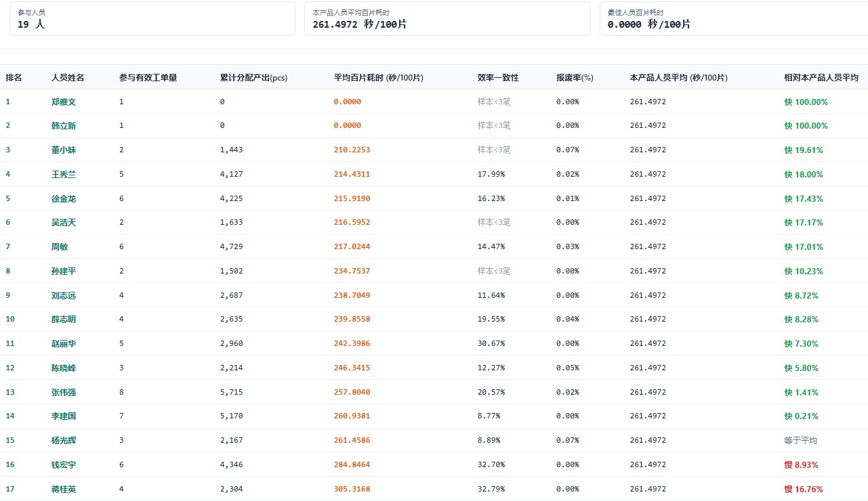Viewport: 868px width, 501px height.
Task: Click the "人员姓名" column header
Action: click(68, 78)
